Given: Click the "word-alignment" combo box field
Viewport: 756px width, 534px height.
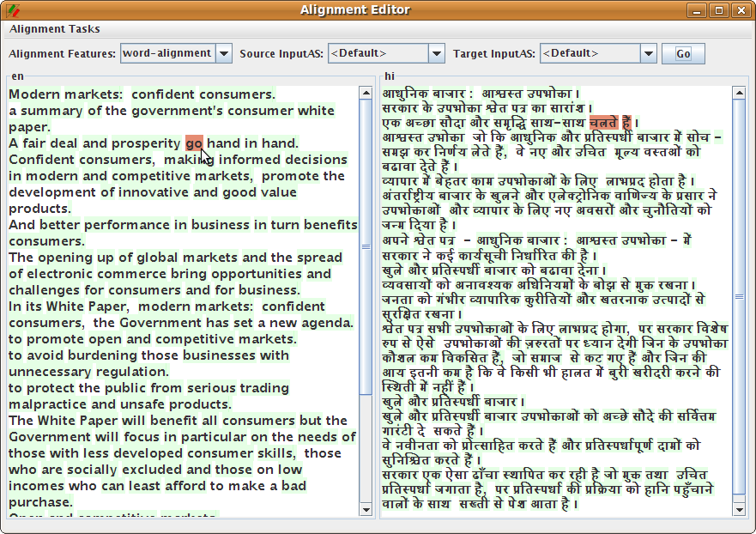Looking at the screenshot, I should [167, 53].
